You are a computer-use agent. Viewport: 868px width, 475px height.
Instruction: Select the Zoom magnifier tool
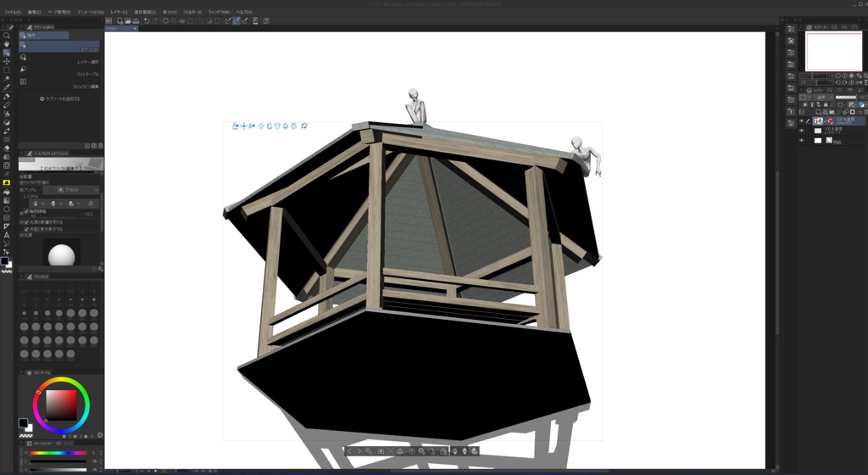click(x=7, y=36)
